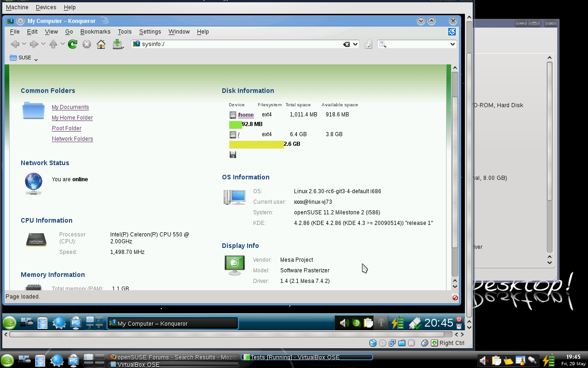The image size is (588, 368).
Task: Click the yellow root disk usage bar
Action: (256, 144)
